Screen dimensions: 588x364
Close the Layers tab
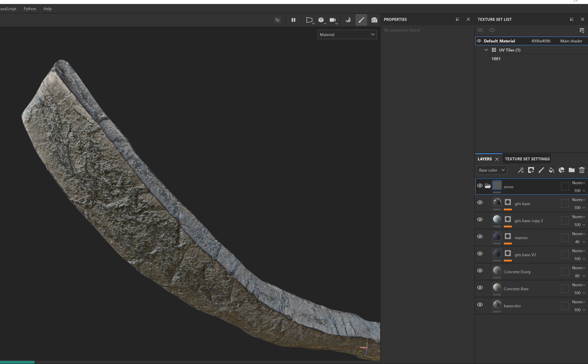click(497, 159)
